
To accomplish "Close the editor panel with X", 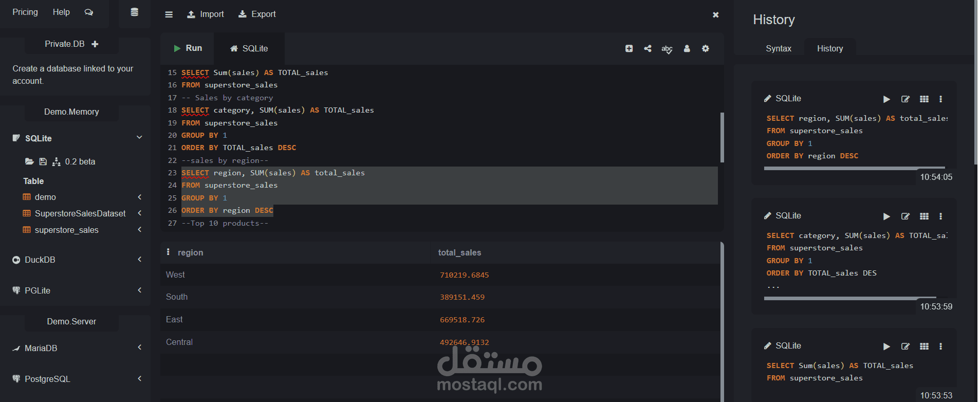I will (715, 15).
